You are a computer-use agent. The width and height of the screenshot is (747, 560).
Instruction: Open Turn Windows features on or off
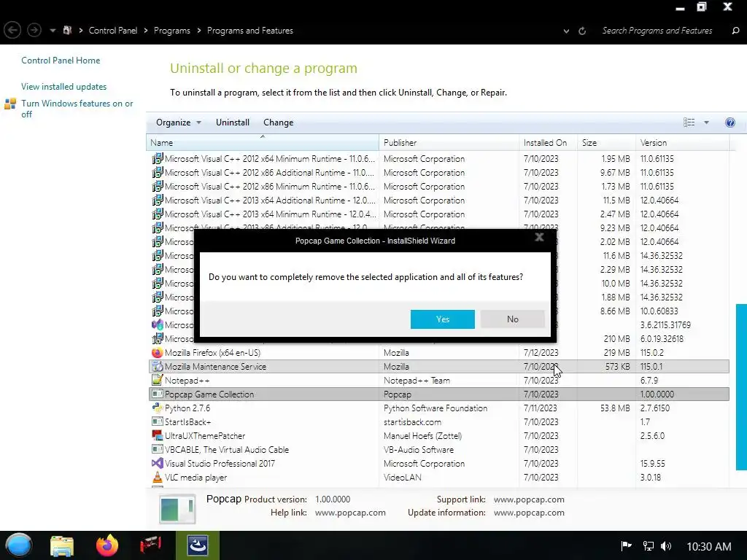pyautogui.click(x=77, y=109)
